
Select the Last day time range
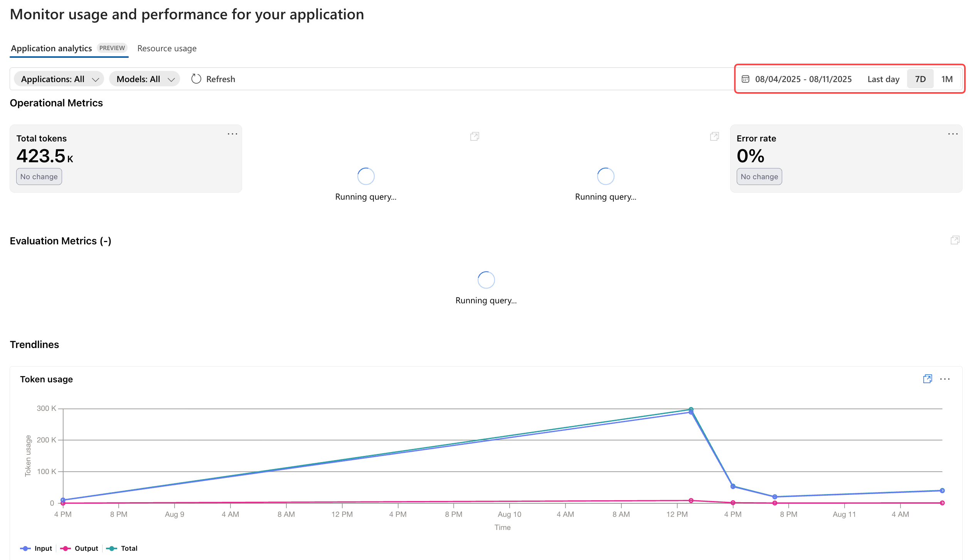(883, 79)
